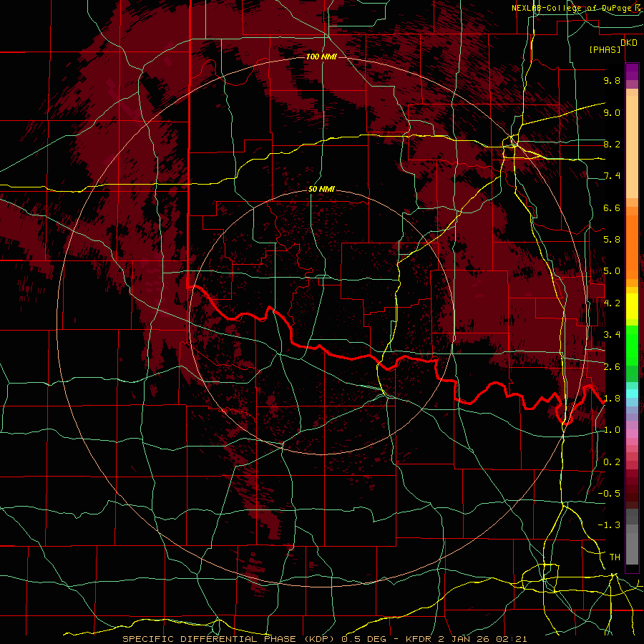Click the 9.0 legend value
The width and height of the screenshot is (644, 644).
pos(612,112)
